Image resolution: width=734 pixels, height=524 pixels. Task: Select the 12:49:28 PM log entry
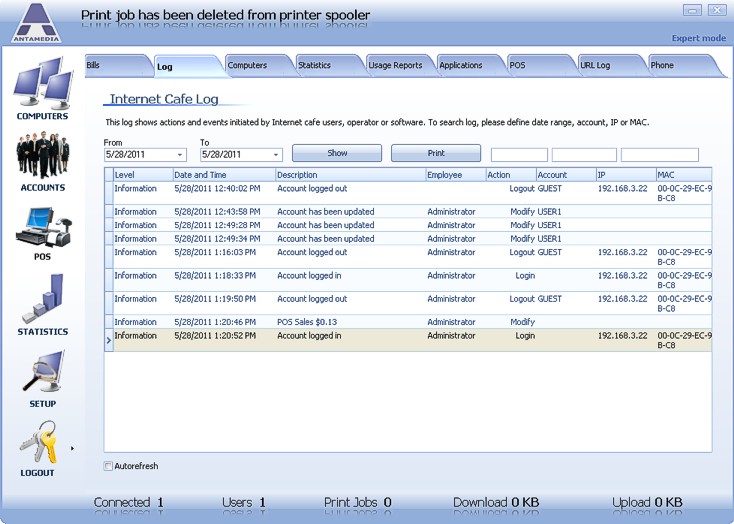coord(408,225)
